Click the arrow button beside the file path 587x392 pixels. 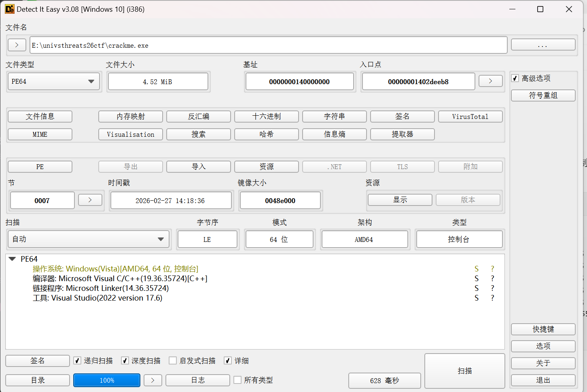(17, 45)
